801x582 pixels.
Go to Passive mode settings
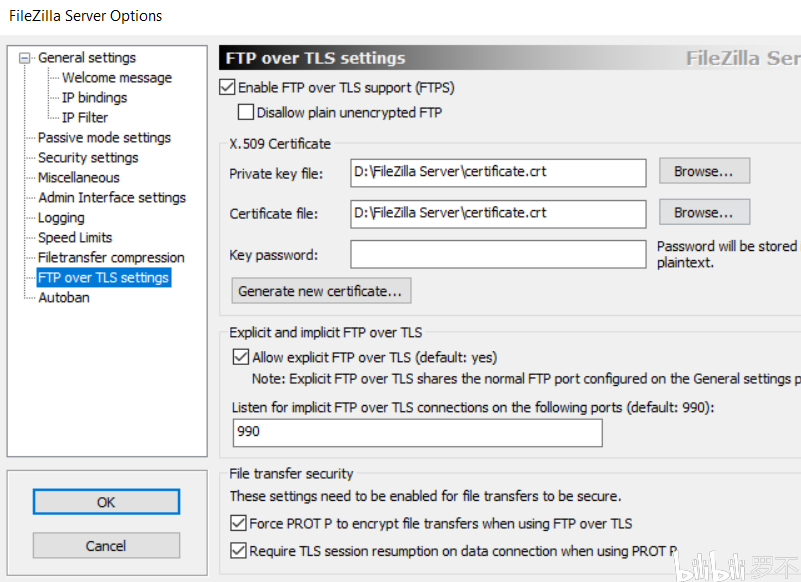click(104, 138)
